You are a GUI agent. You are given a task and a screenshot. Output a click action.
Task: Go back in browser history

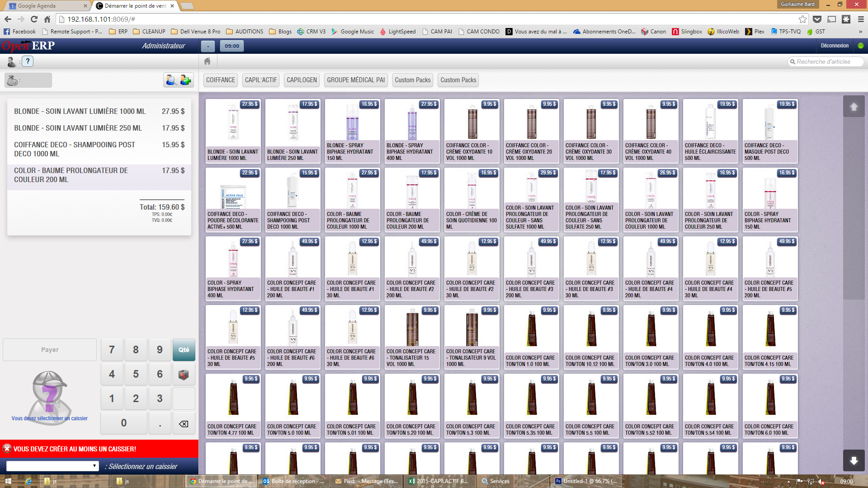(x=8, y=19)
